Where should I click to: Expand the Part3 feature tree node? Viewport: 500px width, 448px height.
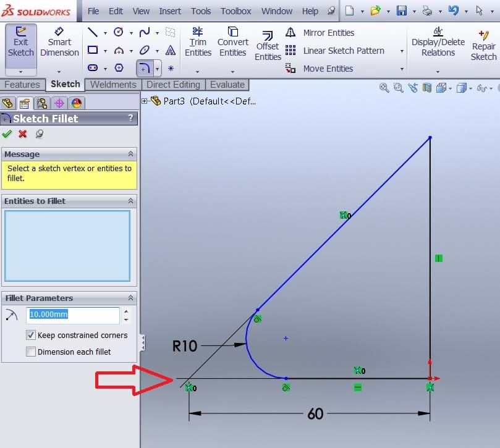click(x=145, y=101)
